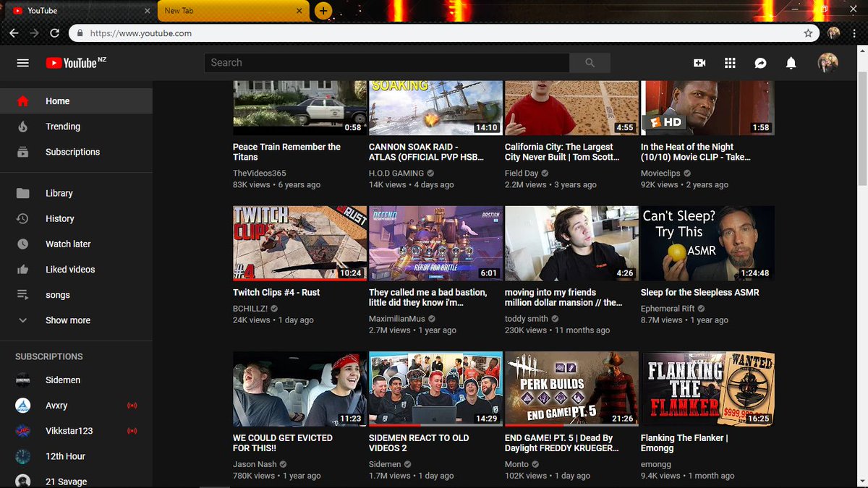Open the songs playlist

click(x=76, y=295)
